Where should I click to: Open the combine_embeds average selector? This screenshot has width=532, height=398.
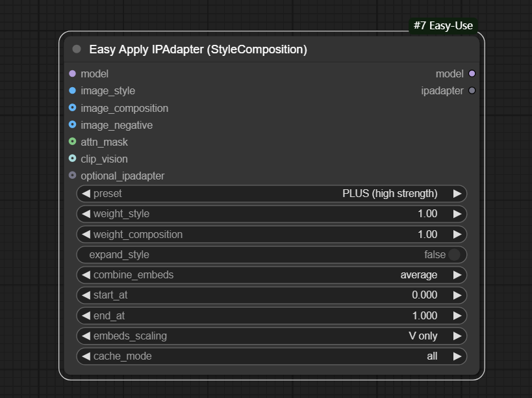272,275
